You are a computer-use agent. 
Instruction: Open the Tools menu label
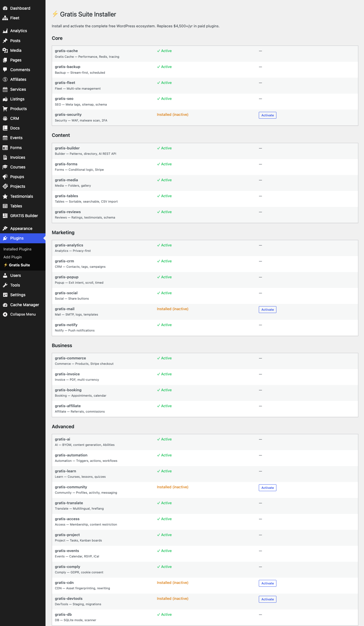point(15,285)
